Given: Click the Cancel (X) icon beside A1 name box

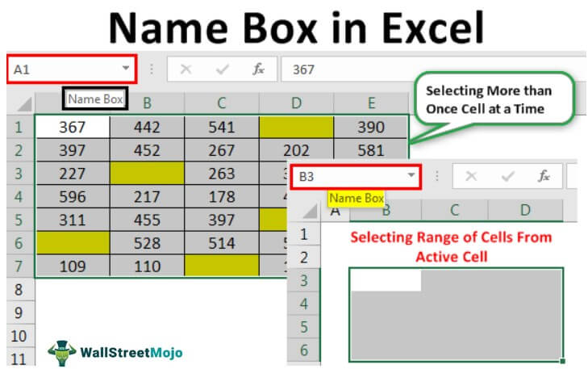Looking at the screenshot, I should 186,69.
